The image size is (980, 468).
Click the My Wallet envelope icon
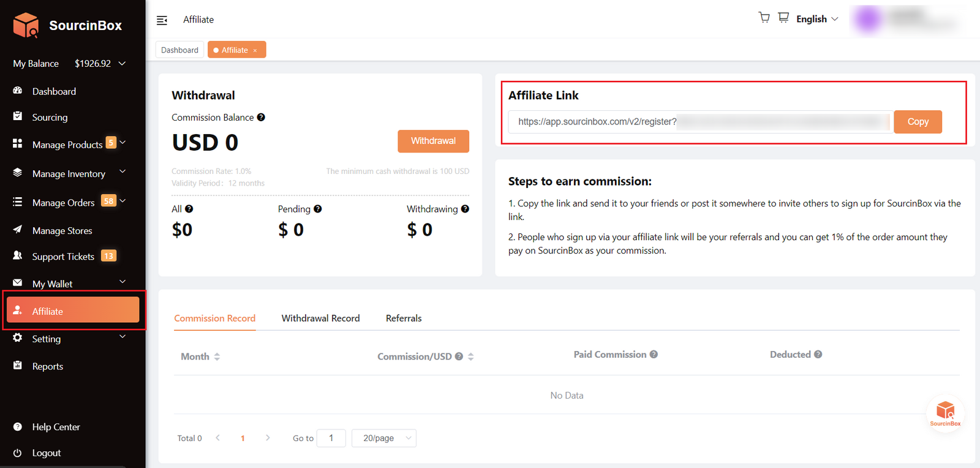pyautogui.click(x=18, y=283)
